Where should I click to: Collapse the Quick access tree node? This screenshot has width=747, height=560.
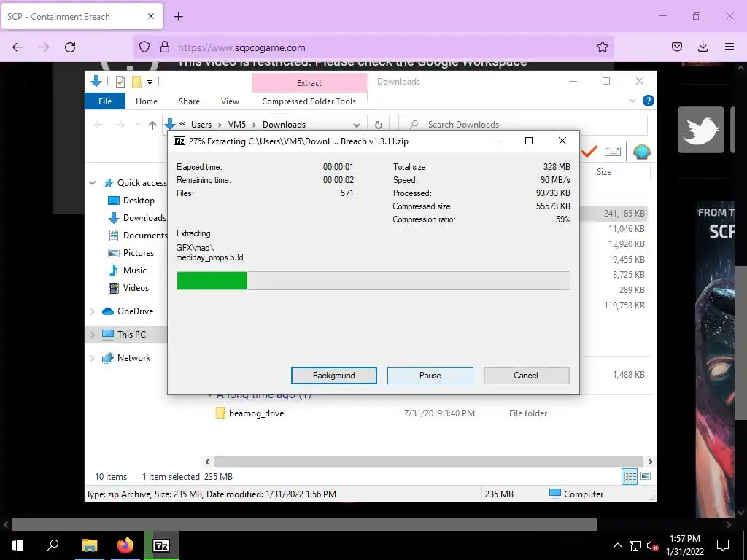(93, 183)
